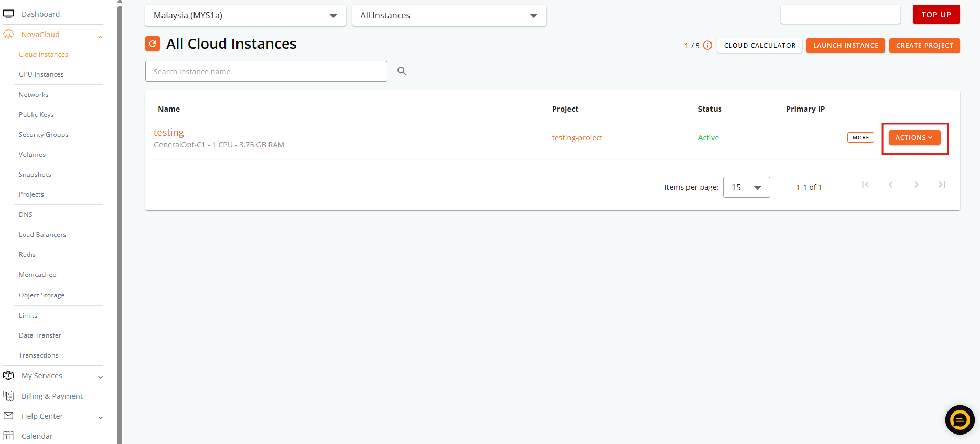Open the testing-project link
Image resolution: width=980 pixels, height=444 pixels.
tap(577, 138)
